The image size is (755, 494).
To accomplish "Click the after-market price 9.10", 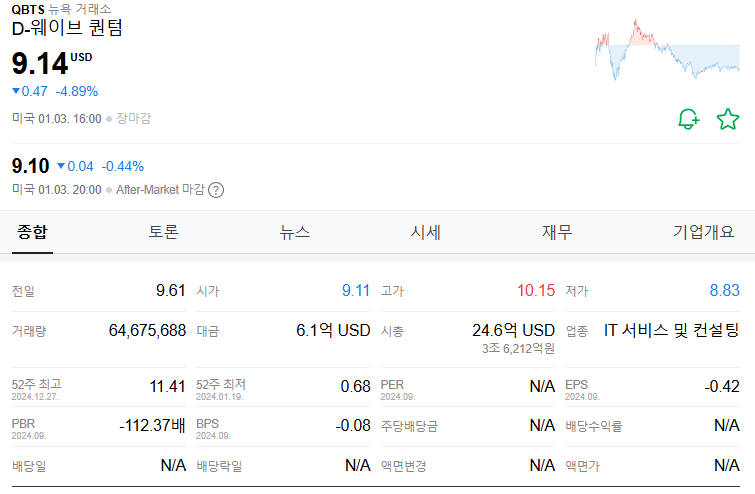I will click(30, 166).
